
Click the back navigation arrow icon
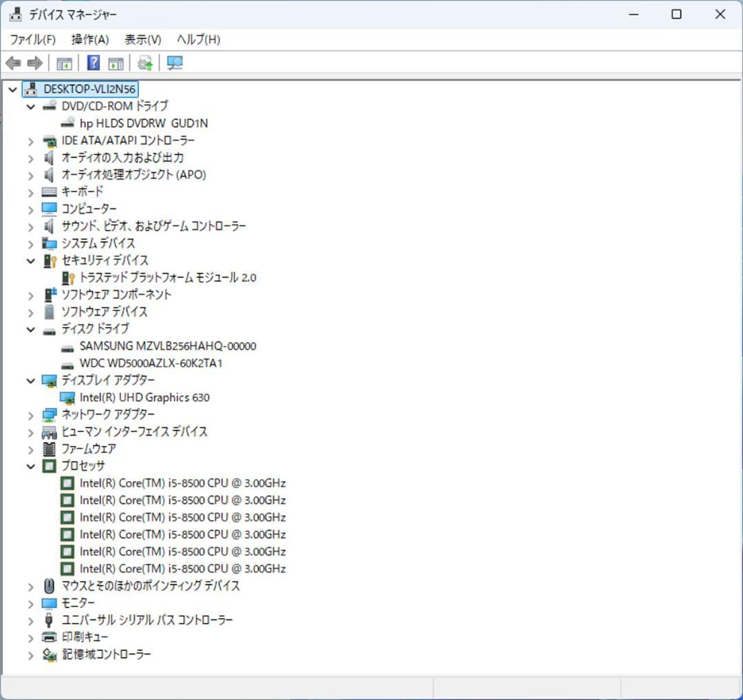click(12, 63)
